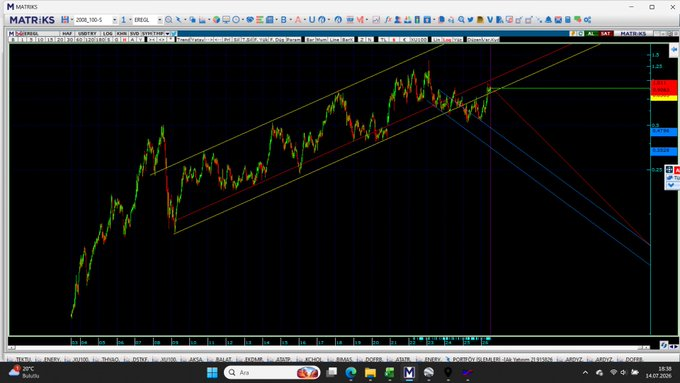Click the monitor screen toolbar icon
This screenshot has height=383, width=680.
point(226,20)
